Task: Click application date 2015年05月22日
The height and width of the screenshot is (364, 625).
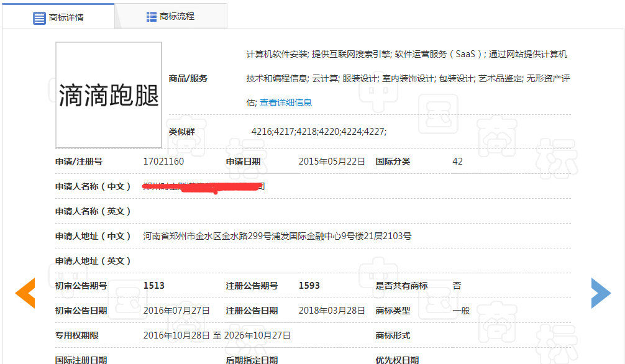Action: tap(332, 162)
